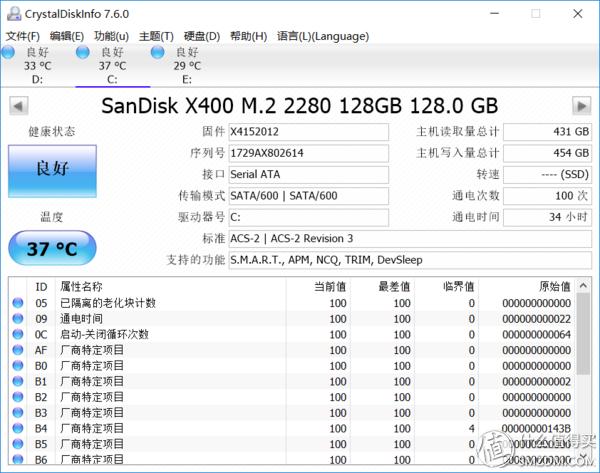Click the power on hours 34 小时
This screenshot has width=600, height=473.
pyautogui.click(x=547, y=217)
